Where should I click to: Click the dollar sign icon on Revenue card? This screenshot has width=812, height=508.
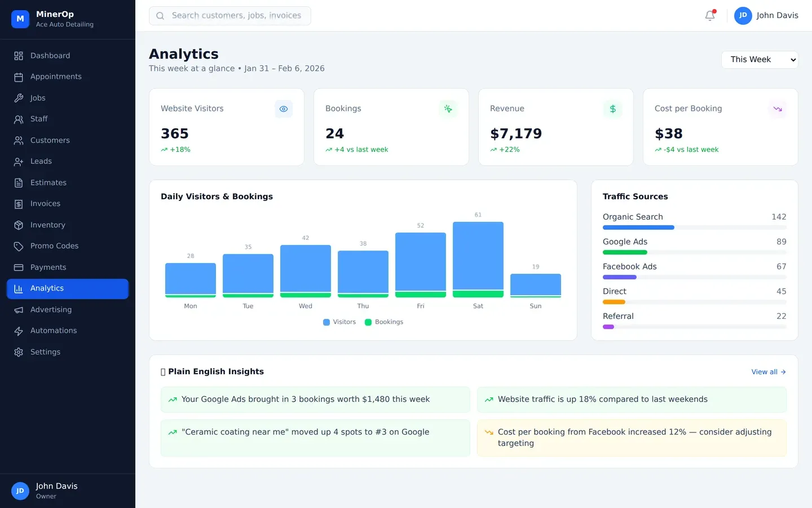click(x=612, y=109)
